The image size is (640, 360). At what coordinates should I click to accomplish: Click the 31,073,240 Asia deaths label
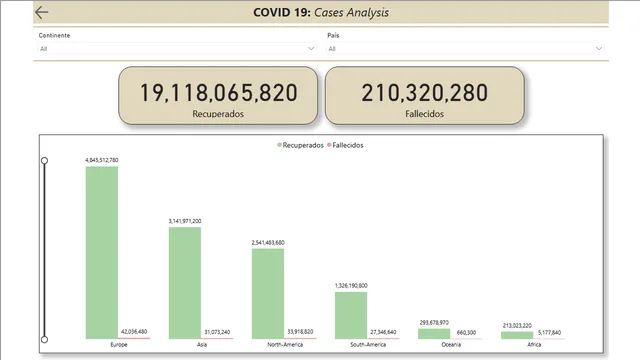(x=217, y=332)
